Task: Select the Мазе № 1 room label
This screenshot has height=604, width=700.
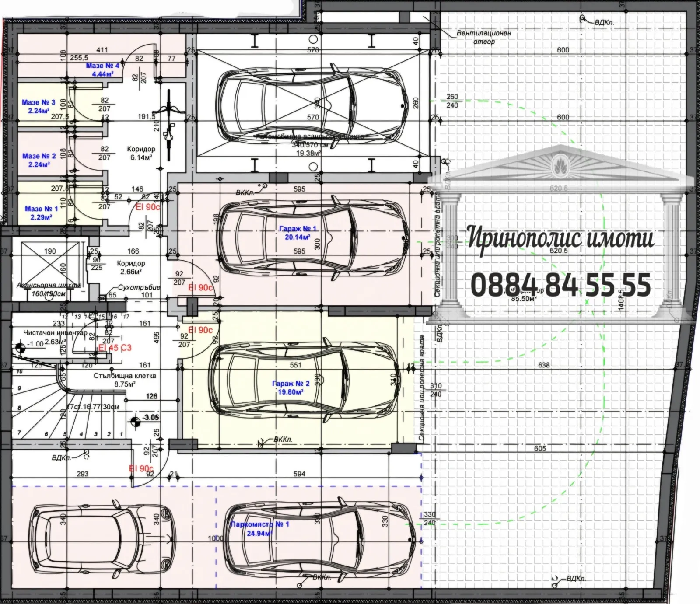Action: 41,213
